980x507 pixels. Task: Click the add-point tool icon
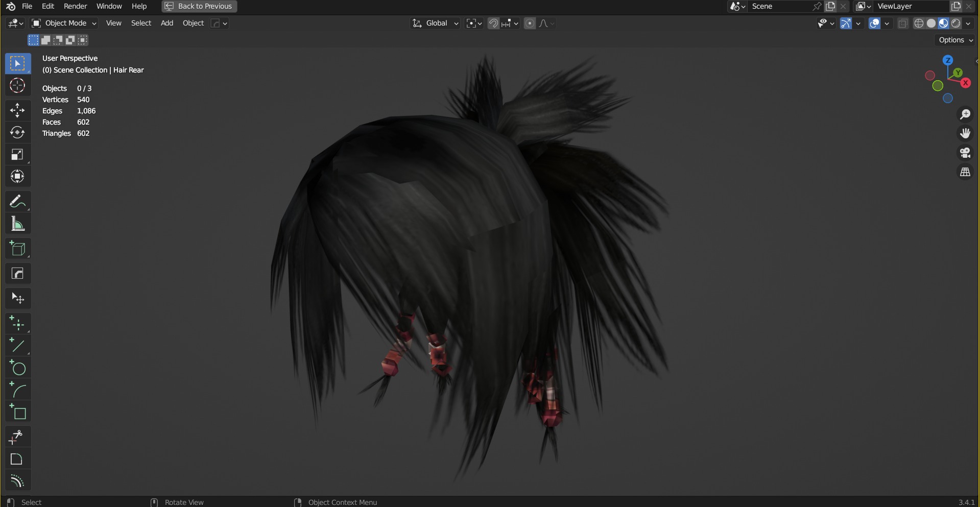(x=18, y=324)
